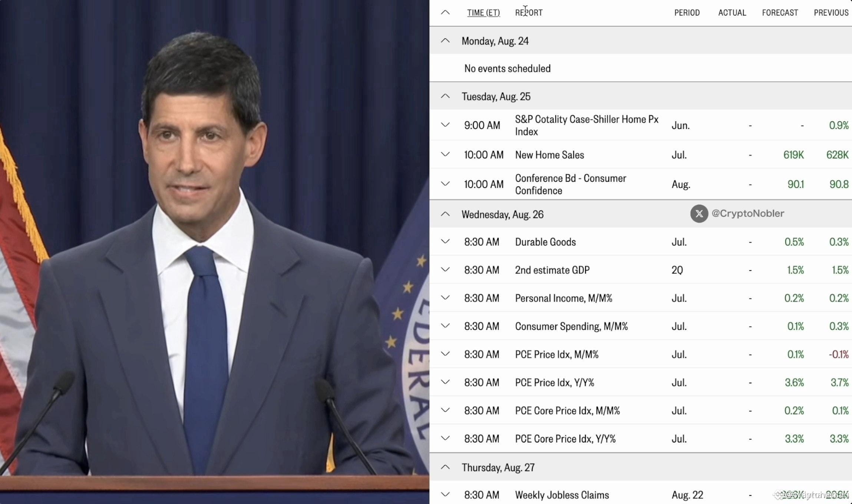Collapse all rows using header chevron
Viewport: 852px width, 504px height.
click(445, 13)
